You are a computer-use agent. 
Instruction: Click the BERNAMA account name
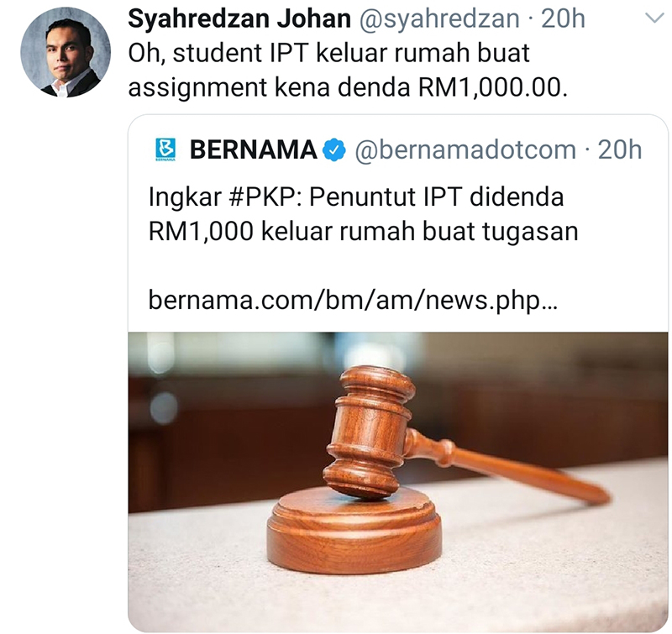coord(253,150)
